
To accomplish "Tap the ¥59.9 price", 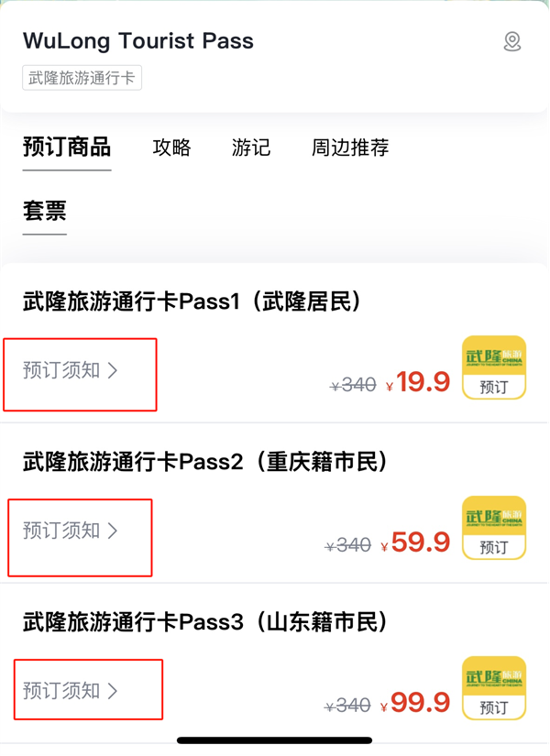I will point(419,542).
